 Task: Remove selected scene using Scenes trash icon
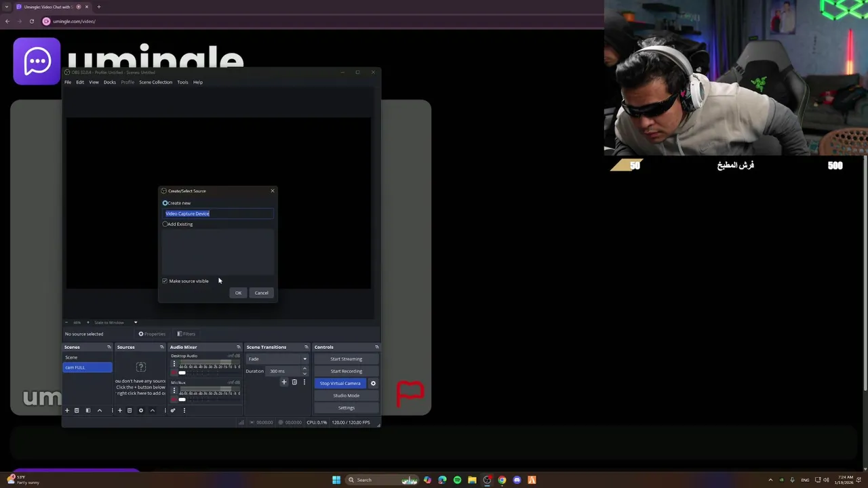point(77,410)
